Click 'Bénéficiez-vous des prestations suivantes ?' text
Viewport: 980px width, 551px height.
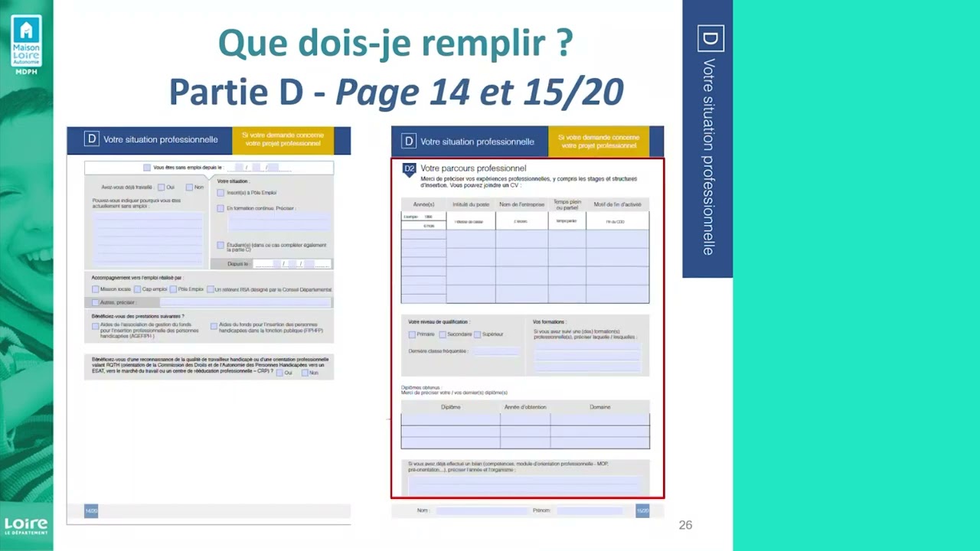click(138, 316)
